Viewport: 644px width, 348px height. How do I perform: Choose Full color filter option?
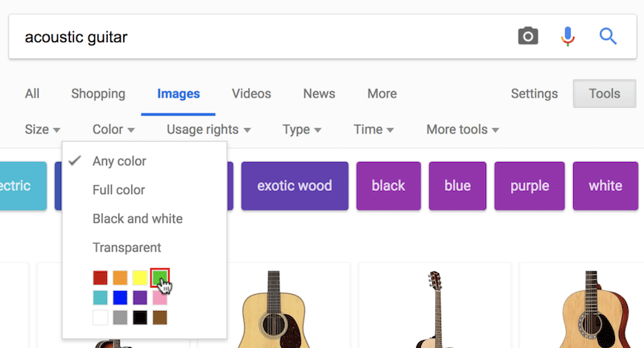click(119, 190)
